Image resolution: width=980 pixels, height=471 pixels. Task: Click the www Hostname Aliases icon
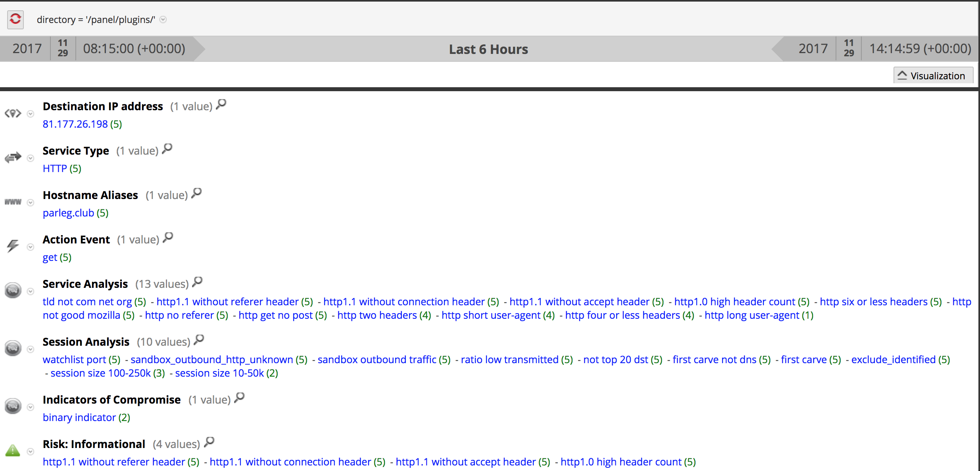[13, 202]
